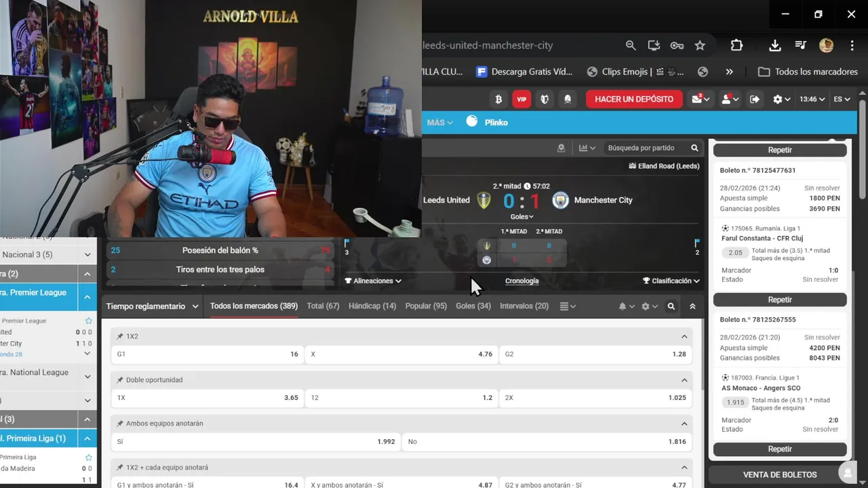Image resolution: width=868 pixels, height=488 pixels.
Task: Open the markets list layout dropdown
Action: coord(568,306)
